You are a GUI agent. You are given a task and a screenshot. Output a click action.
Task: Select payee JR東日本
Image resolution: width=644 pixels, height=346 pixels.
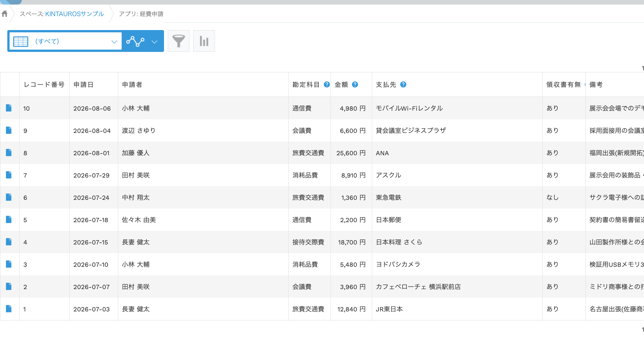tap(389, 309)
